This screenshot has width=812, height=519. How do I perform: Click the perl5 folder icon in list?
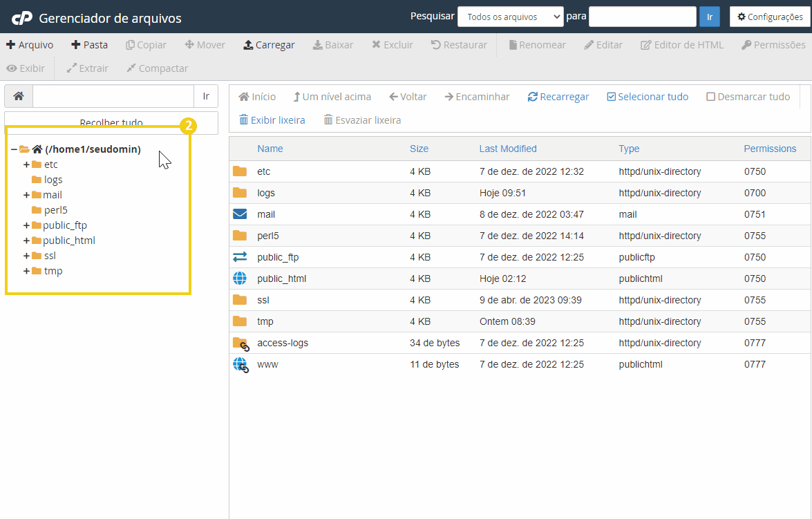tap(240, 236)
